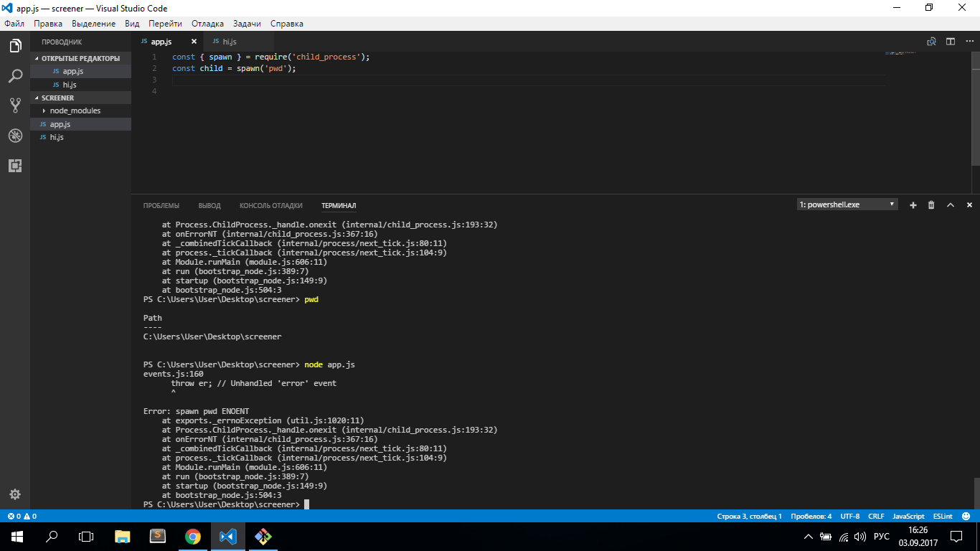Open the powershell.exe terminal selector dropdown
Viewport: 980px width, 551px height.
coord(847,204)
